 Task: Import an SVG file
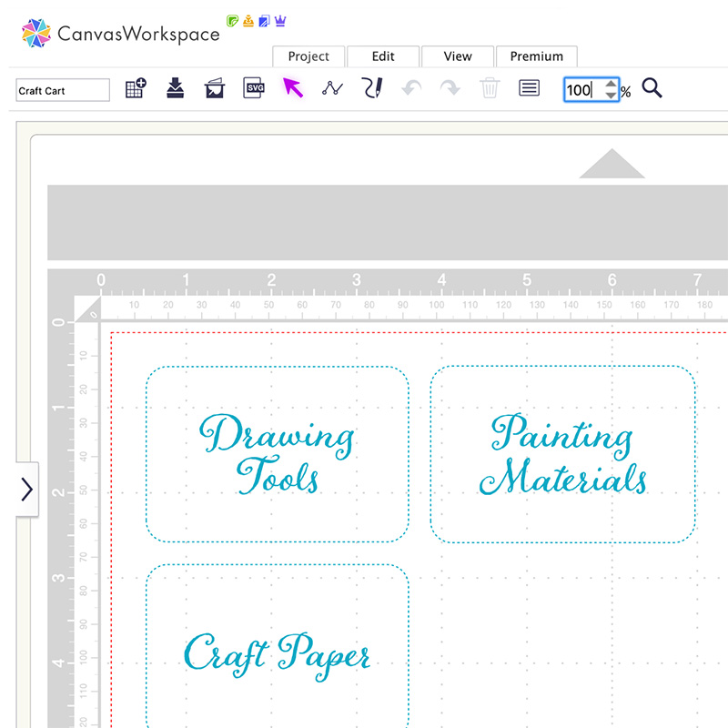[x=254, y=88]
